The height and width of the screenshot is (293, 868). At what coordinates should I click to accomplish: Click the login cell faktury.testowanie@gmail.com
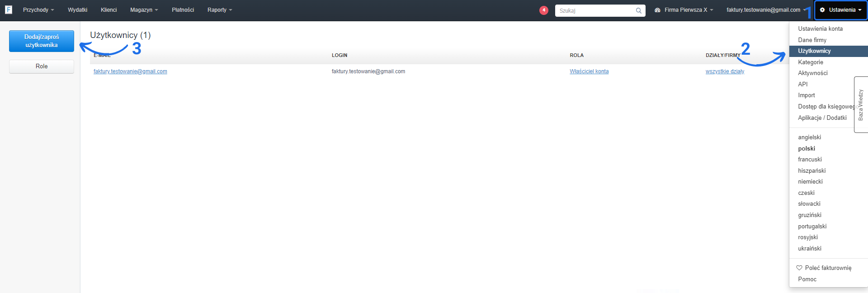(x=368, y=71)
